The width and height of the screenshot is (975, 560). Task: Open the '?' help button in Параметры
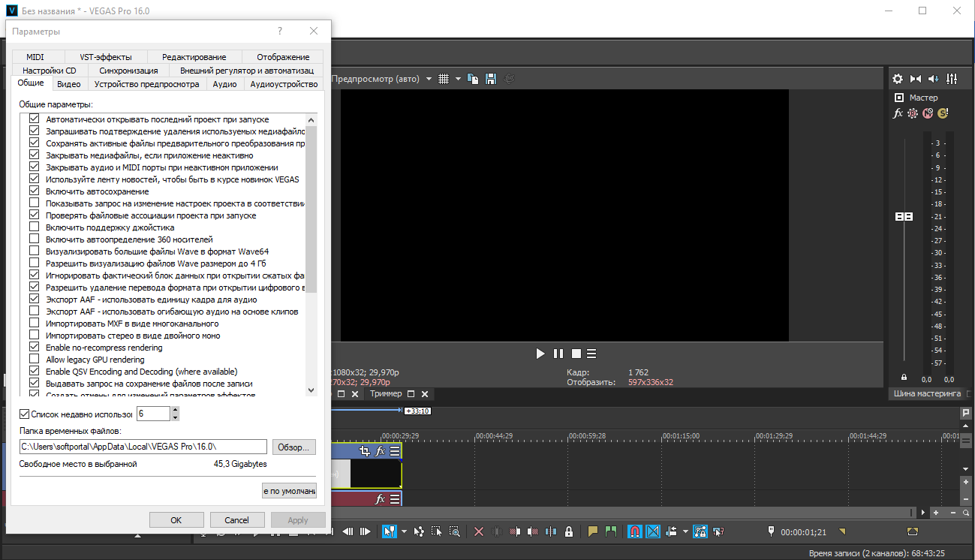[x=280, y=31]
